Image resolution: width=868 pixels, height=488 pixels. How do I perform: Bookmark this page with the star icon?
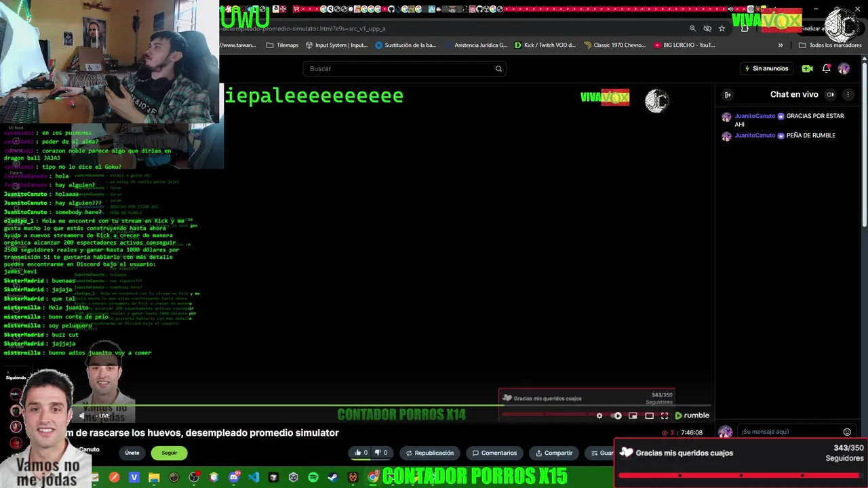click(x=722, y=28)
